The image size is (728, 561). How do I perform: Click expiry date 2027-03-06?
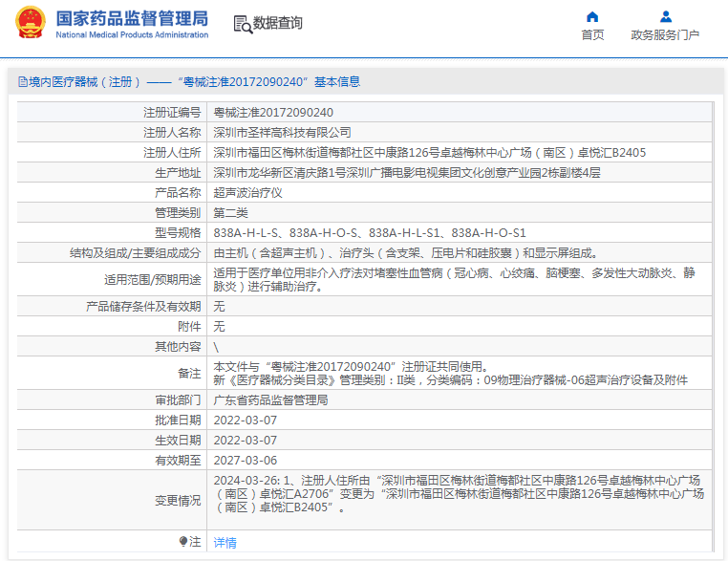pos(245,461)
